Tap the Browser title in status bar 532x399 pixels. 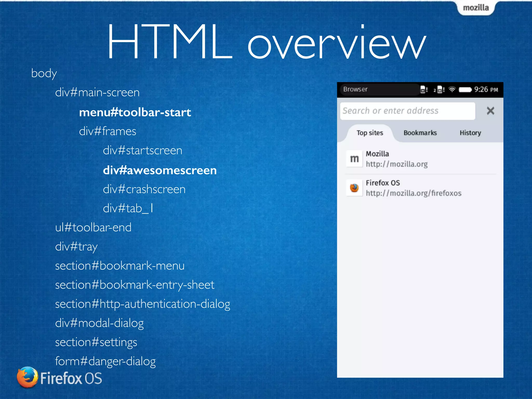355,89
